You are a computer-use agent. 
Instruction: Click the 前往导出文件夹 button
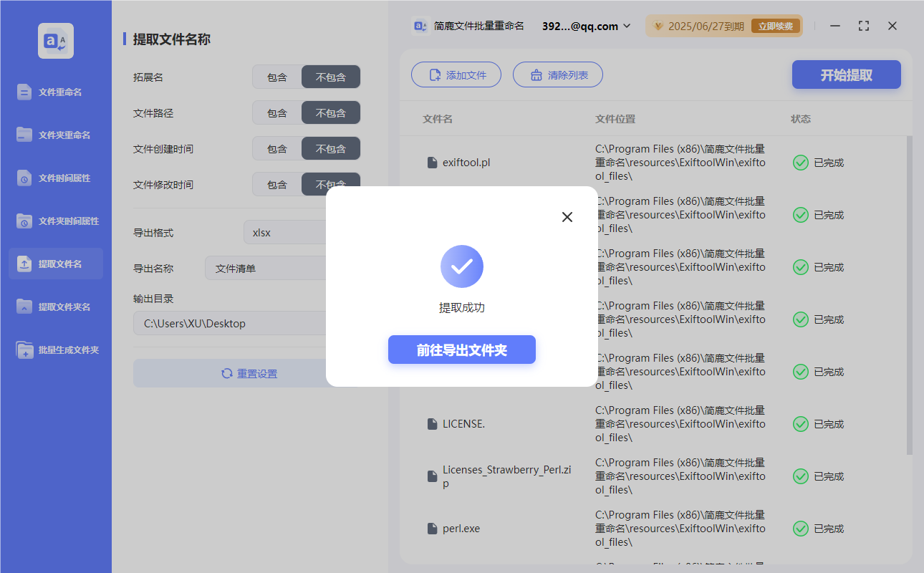(x=461, y=350)
